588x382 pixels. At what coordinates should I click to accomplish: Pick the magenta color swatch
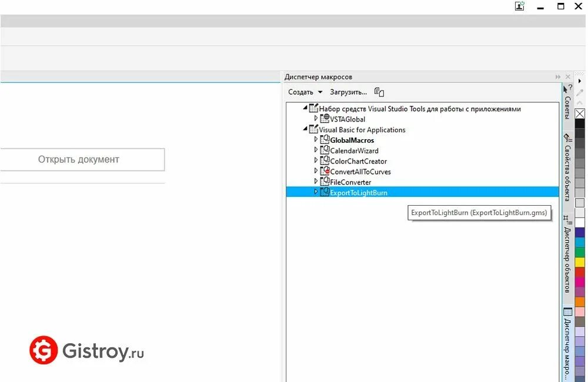tap(580, 282)
